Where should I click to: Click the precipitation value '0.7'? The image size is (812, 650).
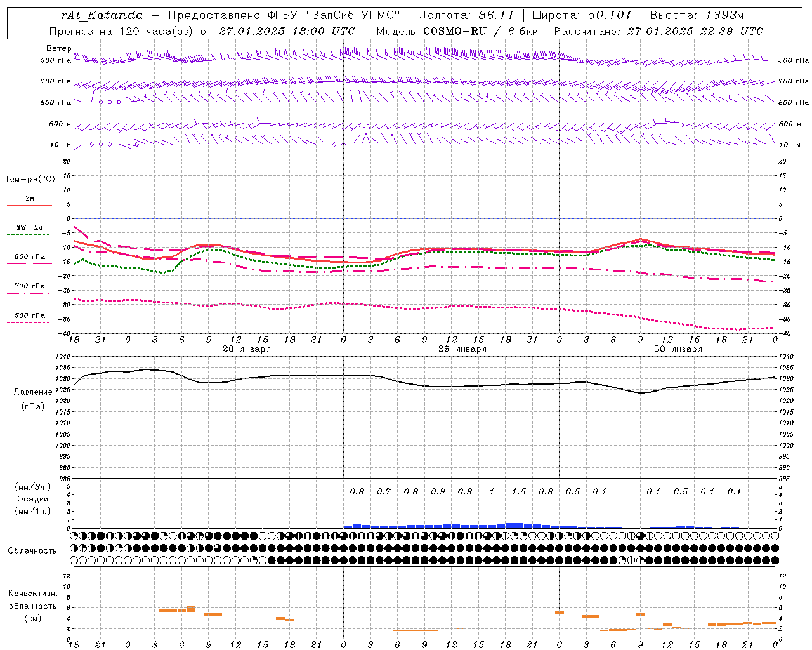point(384,491)
